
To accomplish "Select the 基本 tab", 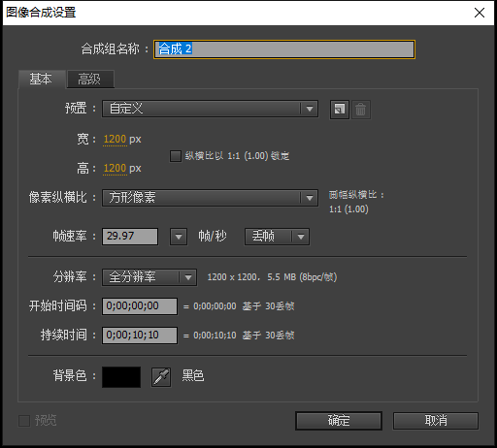I will (42, 80).
